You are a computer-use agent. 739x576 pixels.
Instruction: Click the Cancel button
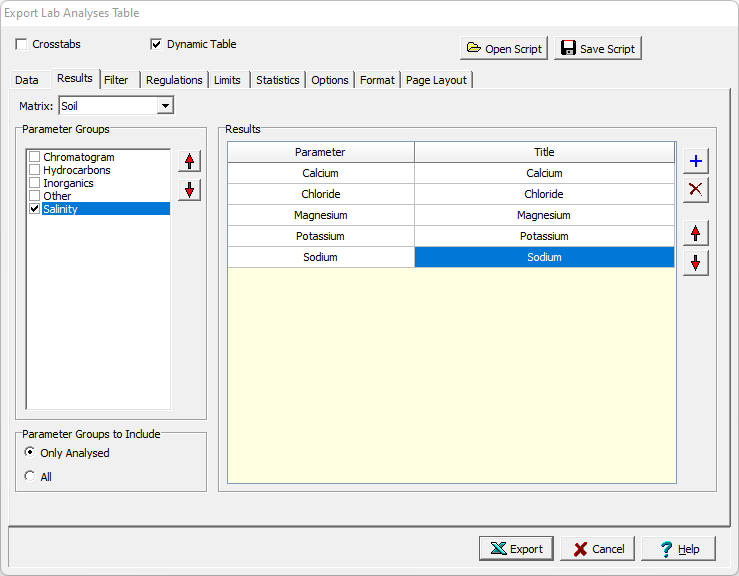(x=597, y=549)
